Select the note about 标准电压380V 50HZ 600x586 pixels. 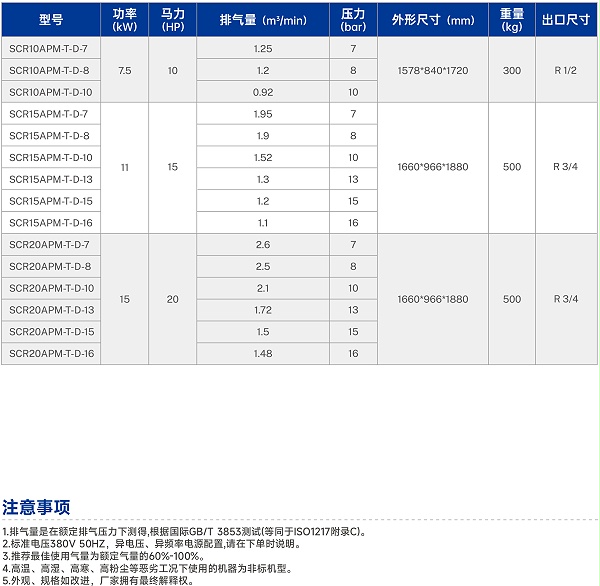click(152, 544)
